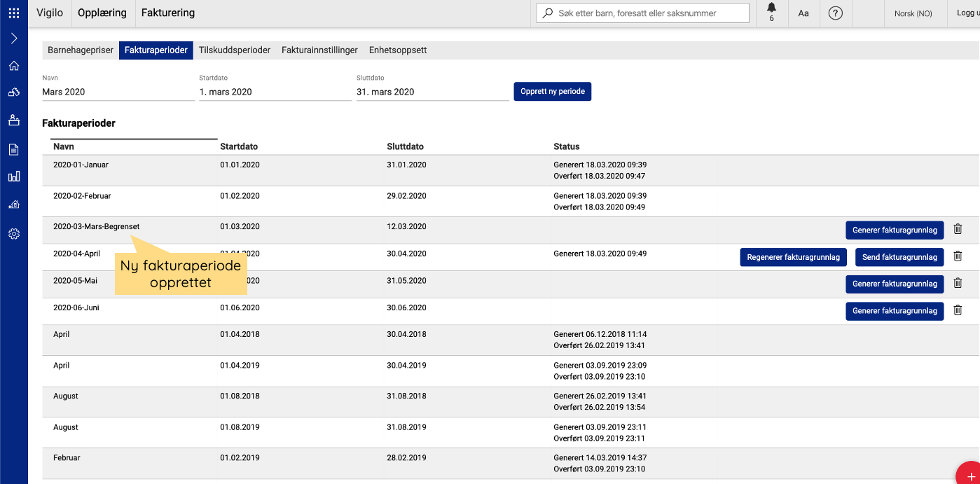Sort the table by Navn column header
Viewport: 980px width, 484px height.
point(64,146)
